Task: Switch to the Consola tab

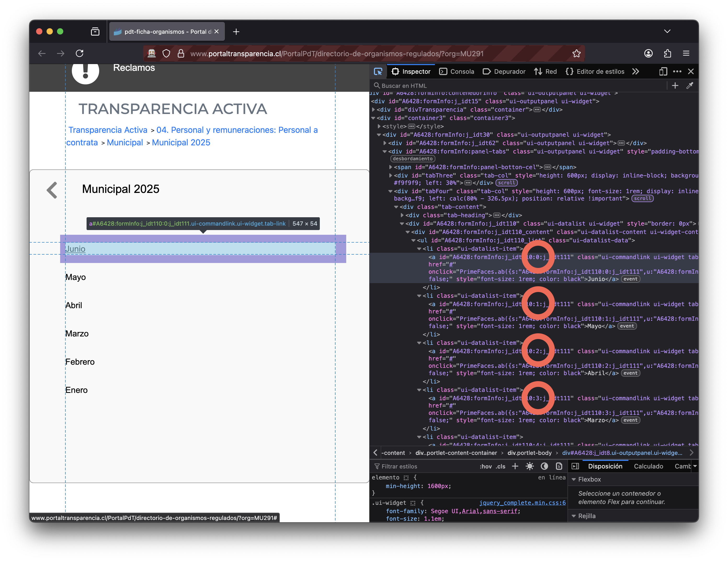Action: 457,71
